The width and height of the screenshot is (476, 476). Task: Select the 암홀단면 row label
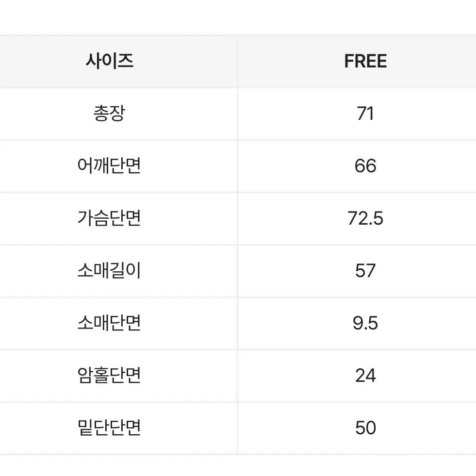109,375
